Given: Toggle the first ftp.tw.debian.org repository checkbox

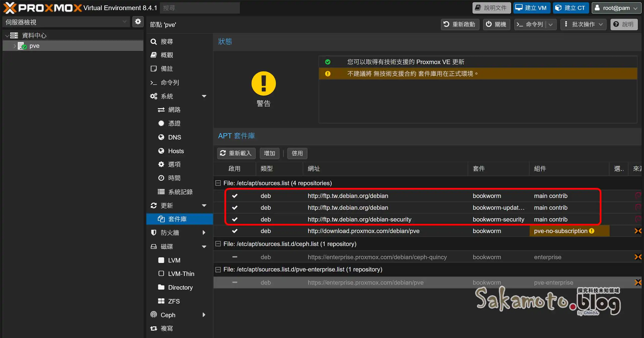Looking at the screenshot, I should [x=235, y=196].
